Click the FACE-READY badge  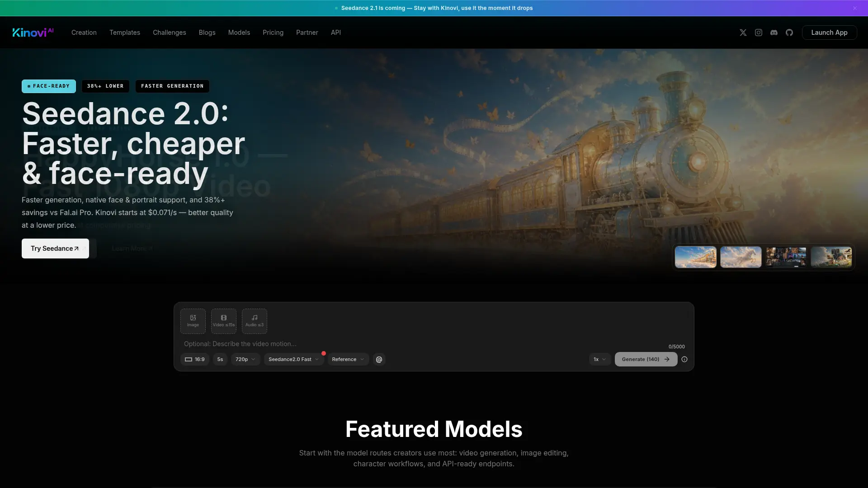[49, 86]
